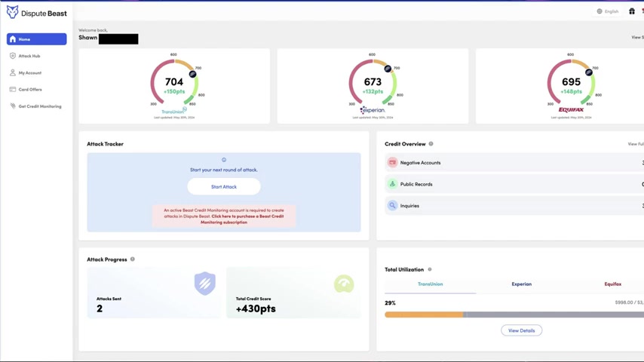Screen dimensions: 644x362
Task: Click the '+148pts' Equifax gain text
Action: [x=571, y=91]
